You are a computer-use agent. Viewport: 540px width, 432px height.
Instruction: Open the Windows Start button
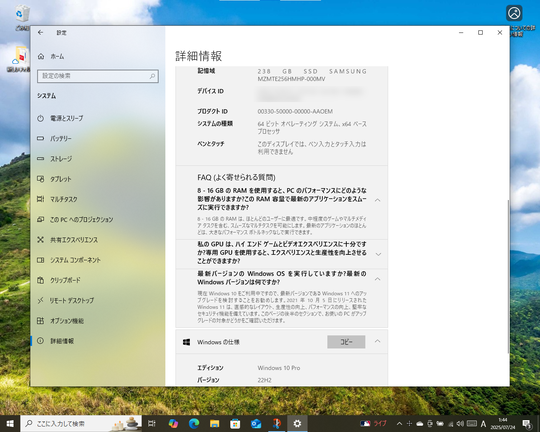(10, 423)
